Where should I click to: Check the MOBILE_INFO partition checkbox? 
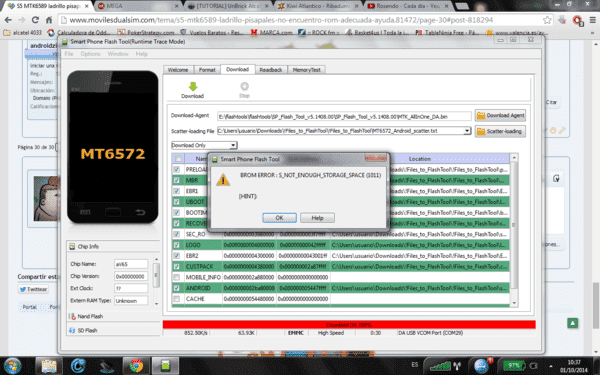tap(176, 277)
